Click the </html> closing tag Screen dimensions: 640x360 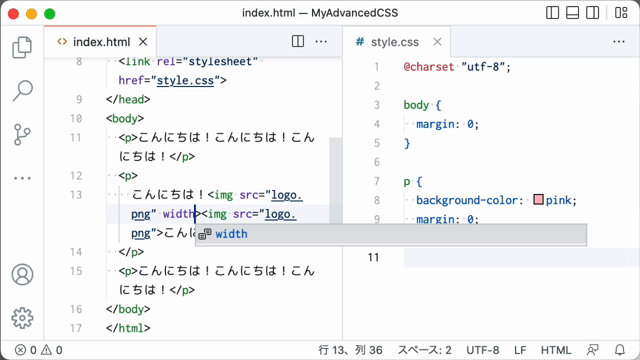(x=128, y=328)
